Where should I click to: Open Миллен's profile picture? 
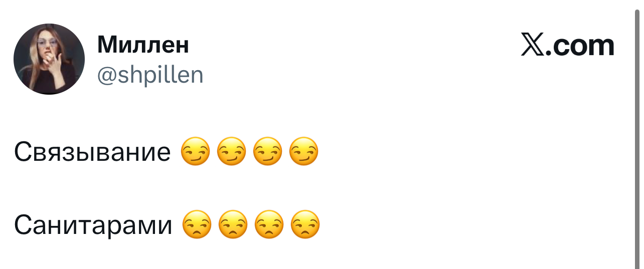(49, 59)
